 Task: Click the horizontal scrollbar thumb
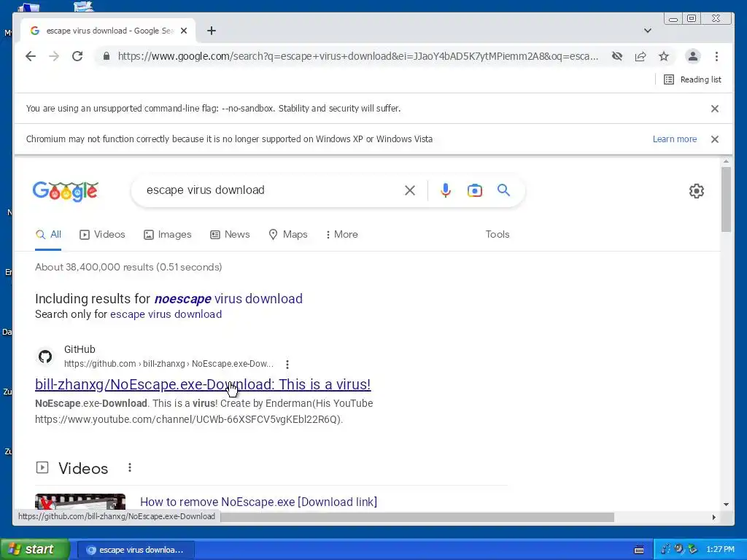tap(417, 517)
